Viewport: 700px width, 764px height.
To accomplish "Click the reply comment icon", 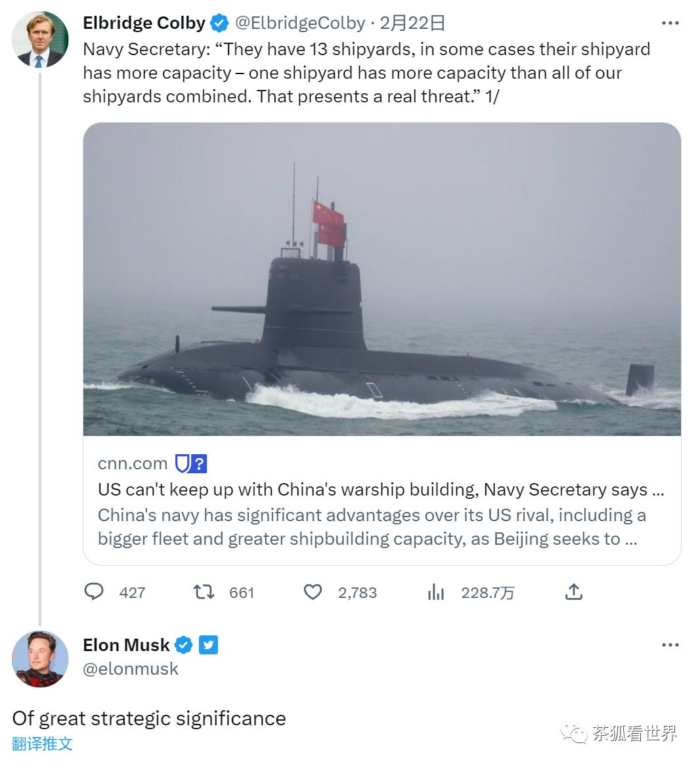I will [x=95, y=592].
